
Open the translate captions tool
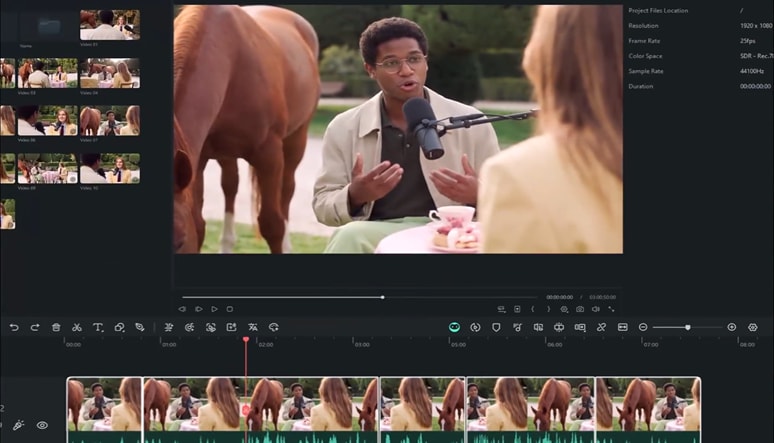point(253,327)
